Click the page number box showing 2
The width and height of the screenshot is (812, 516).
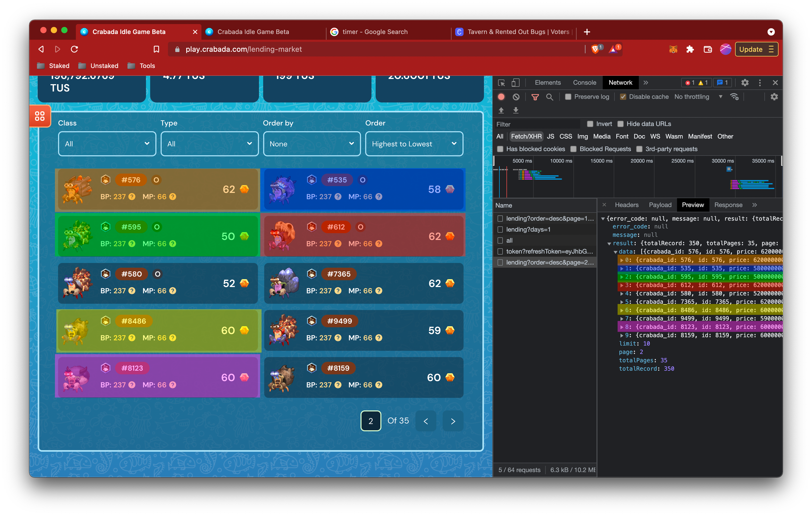(x=371, y=421)
